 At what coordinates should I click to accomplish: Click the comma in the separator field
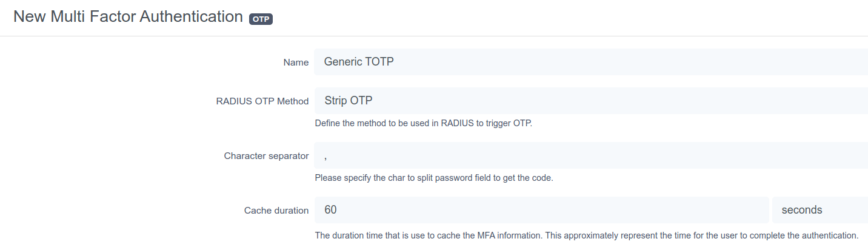[x=326, y=157]
